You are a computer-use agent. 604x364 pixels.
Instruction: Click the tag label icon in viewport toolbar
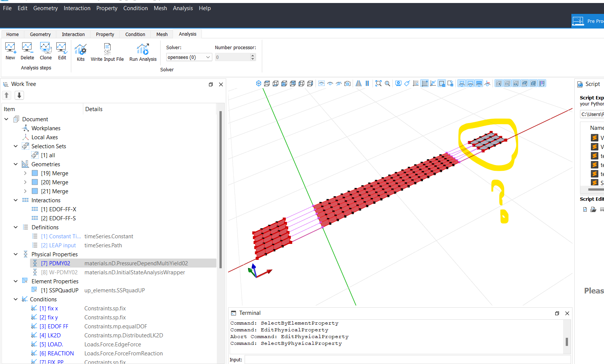click(x=407, y=83)
